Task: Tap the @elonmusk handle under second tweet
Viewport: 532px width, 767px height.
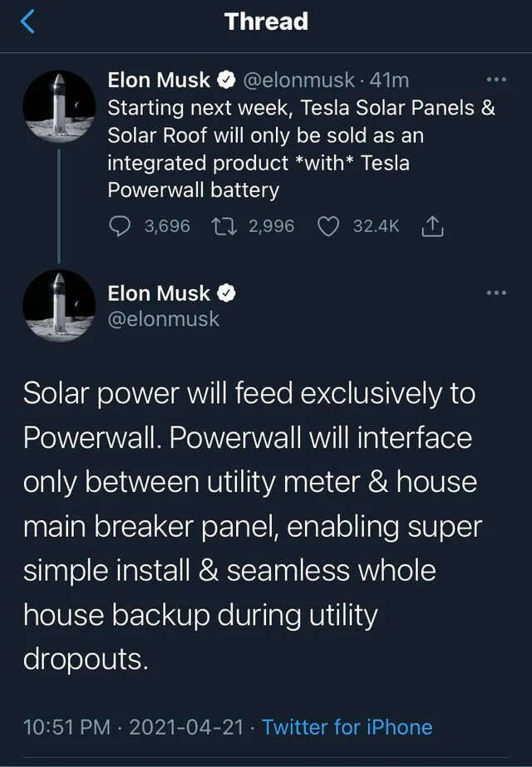Action: click(163, 319)
